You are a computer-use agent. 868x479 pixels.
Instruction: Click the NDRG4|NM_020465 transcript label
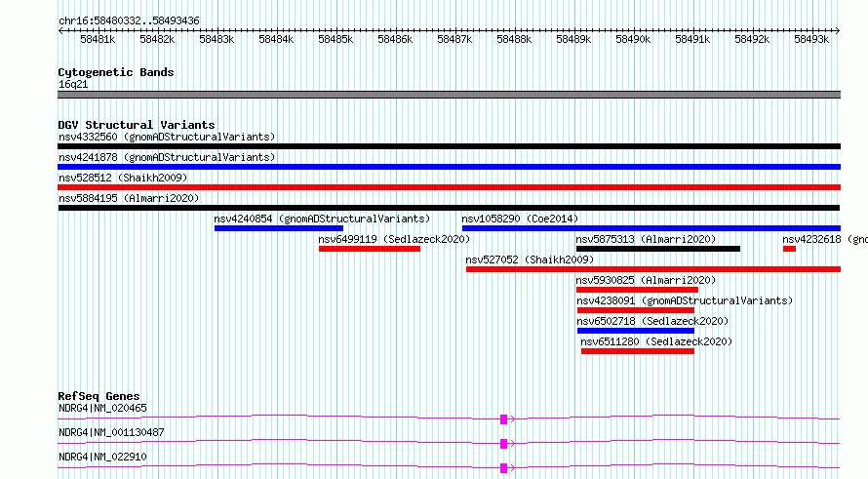click(x=102, y=408)
